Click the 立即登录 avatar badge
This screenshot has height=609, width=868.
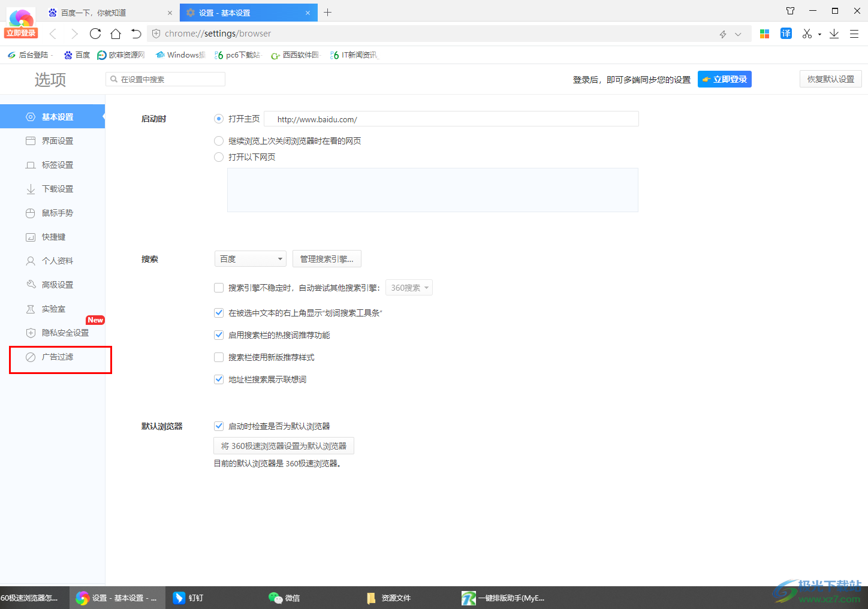(x=22, y=33)
